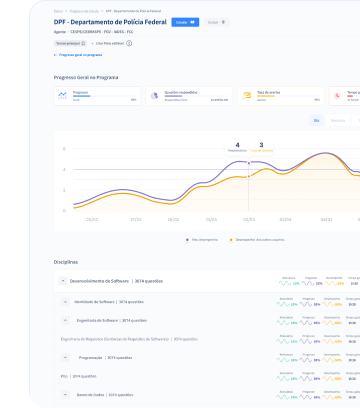Viewport: 360px width, 408px height.
Task: Click purple Progresso sparkline in Banco de Dados row
Action: click(306, 397)
